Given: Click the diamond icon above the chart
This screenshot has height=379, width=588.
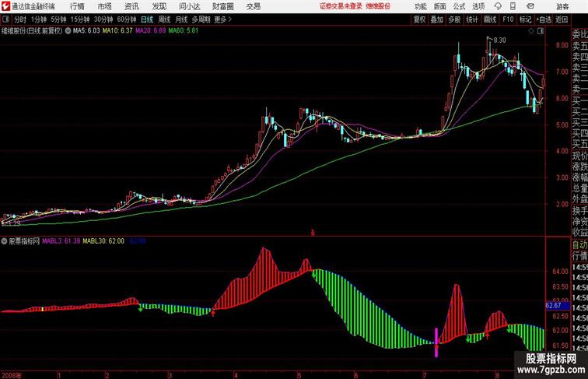Looking at the screenshot, I should pyautogui.click(x=531, y=31).
